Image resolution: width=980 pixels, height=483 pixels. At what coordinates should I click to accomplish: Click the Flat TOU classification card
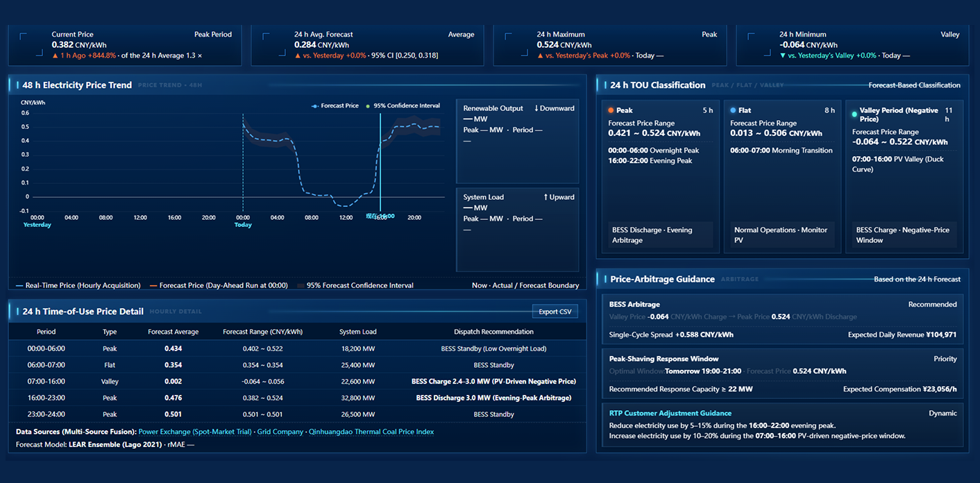(782, 176)
